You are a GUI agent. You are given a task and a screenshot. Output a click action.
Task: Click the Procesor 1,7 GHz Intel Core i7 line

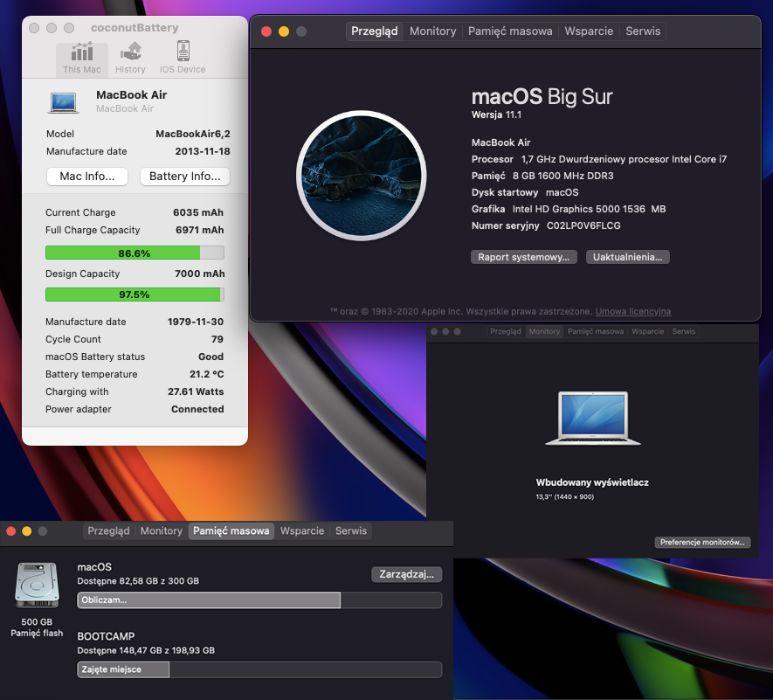[599, 159]
